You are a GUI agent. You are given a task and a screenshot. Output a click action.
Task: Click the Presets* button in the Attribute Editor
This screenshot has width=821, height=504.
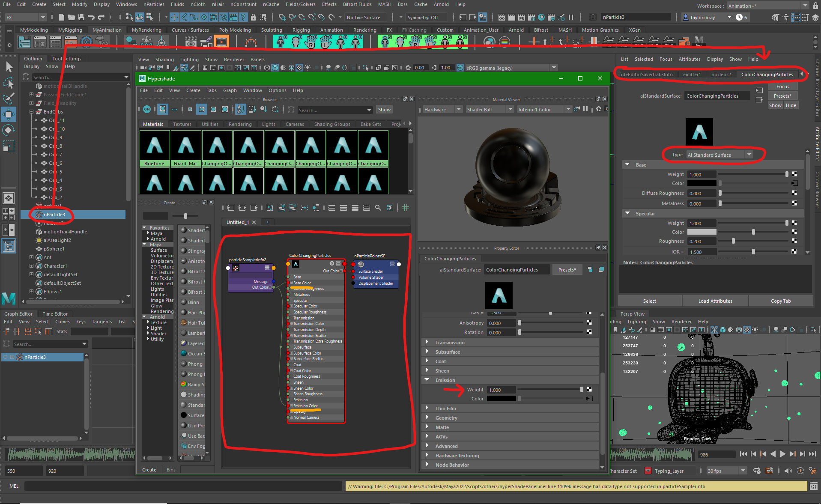[782, 95]
